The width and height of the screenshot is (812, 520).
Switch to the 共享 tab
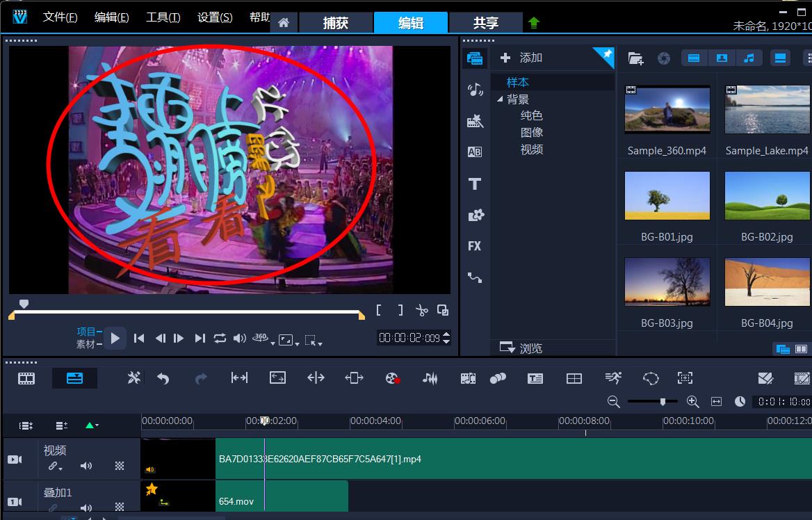[486, 22]
